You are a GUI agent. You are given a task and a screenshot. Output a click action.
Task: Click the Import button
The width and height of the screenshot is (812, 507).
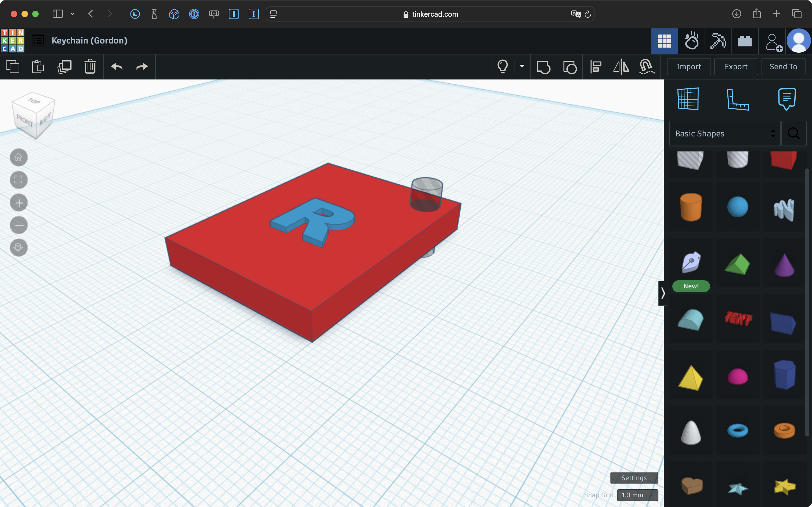[x=689, y=67]
